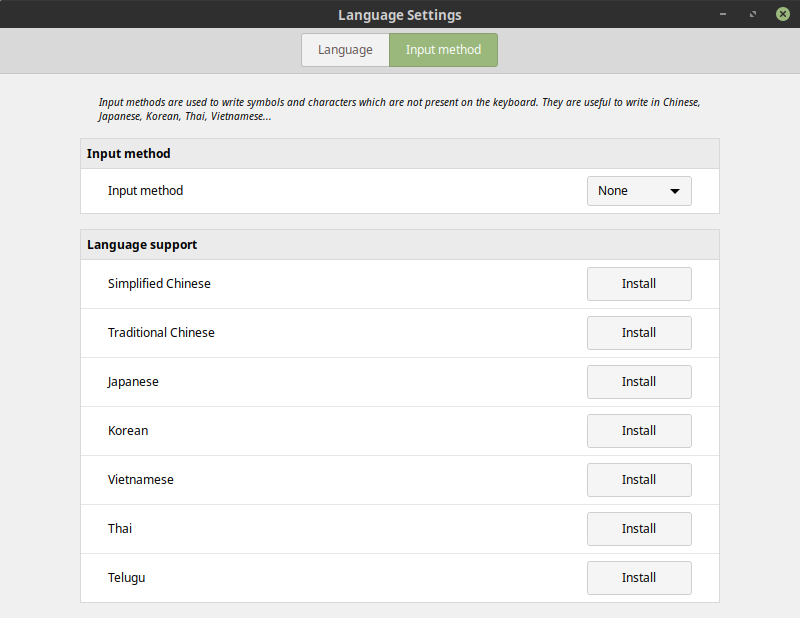Click Install next to Vietnamese
The width and height of the screenshot is (800, 618).
click(x=638, y=480)
